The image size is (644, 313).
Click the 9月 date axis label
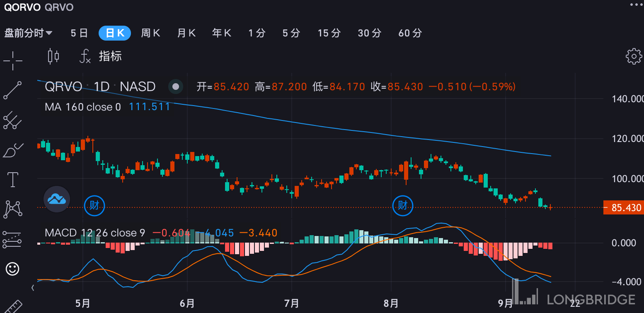tap(506, 303)
